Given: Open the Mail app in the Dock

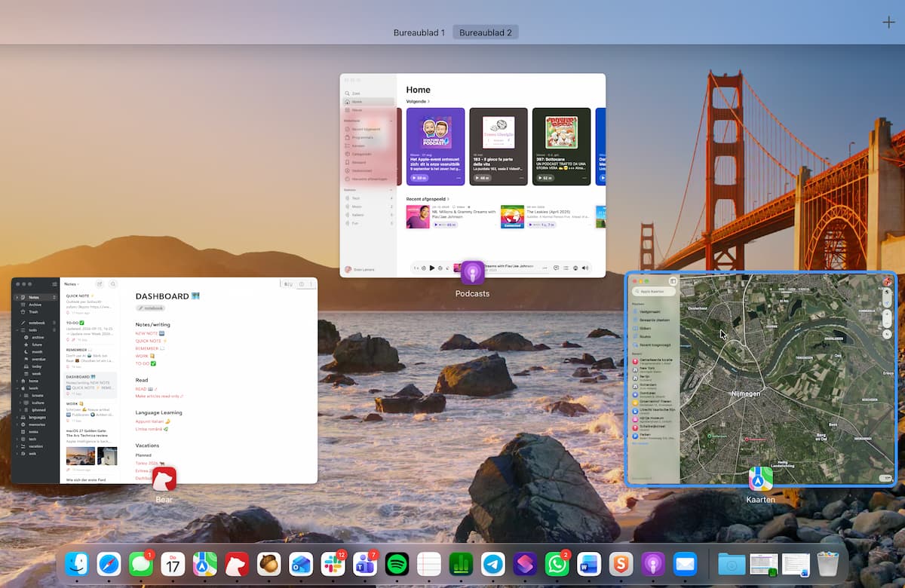Looking at the screenshot, I should [685, 564].
